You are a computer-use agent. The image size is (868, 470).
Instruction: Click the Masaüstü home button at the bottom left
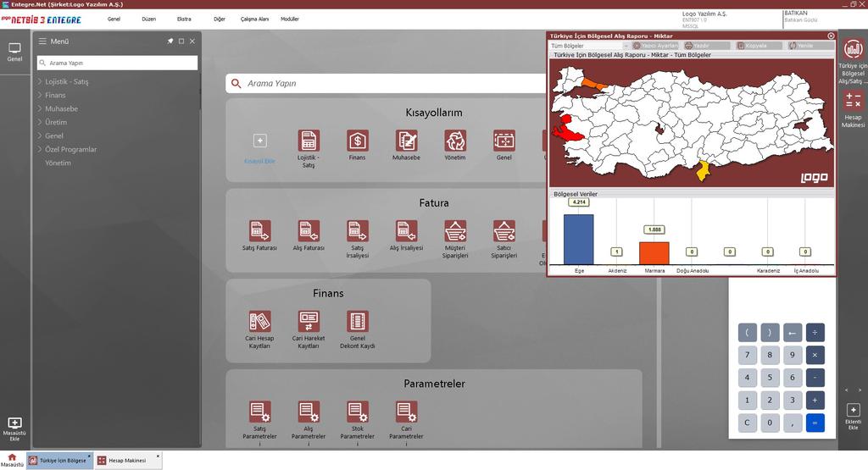(12, 461)
